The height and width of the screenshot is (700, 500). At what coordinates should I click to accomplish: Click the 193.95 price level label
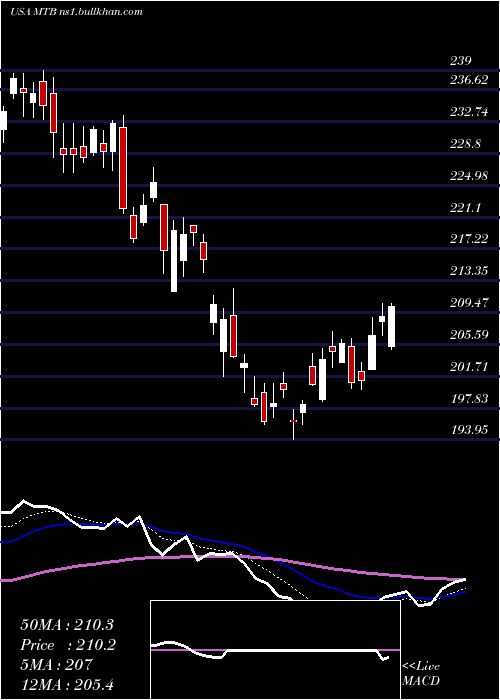click(x=468, y=430)
